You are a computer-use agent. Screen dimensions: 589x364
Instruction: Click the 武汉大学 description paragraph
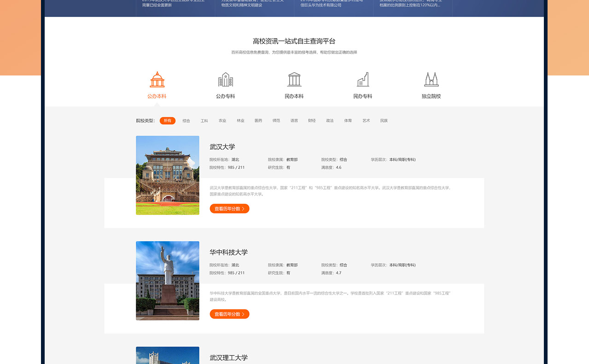point(331,191)
